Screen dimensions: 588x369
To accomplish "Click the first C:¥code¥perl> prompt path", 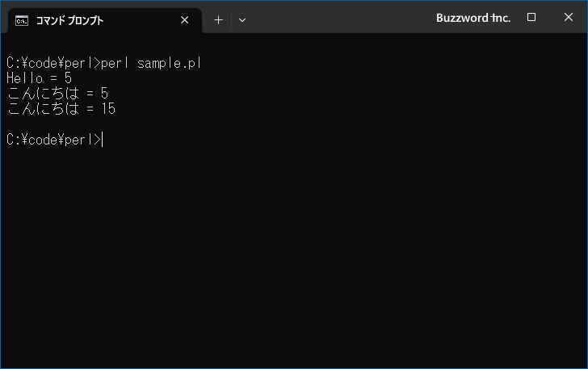I will (53, 63).
